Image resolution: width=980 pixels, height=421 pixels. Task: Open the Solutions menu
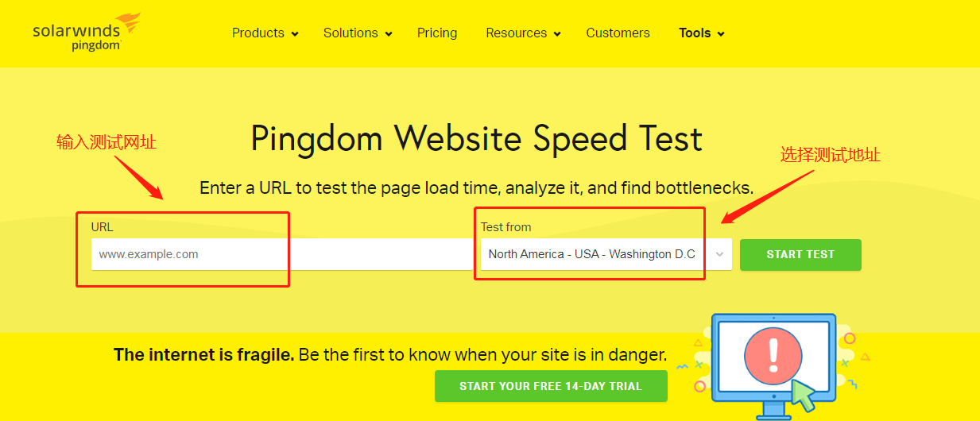pos(351,33)
